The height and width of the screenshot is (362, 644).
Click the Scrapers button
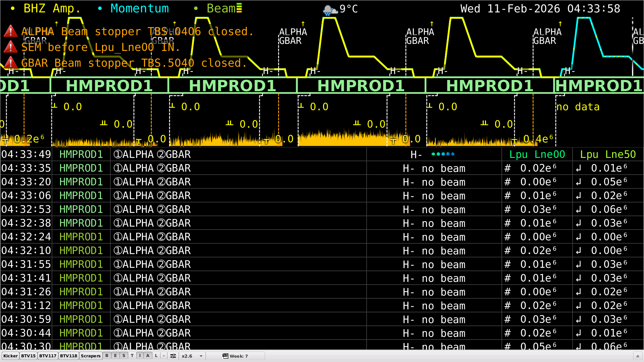(91, 356)
